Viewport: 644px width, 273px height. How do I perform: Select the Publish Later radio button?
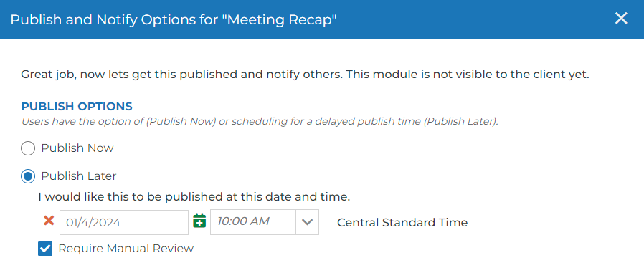coord(28,176)
